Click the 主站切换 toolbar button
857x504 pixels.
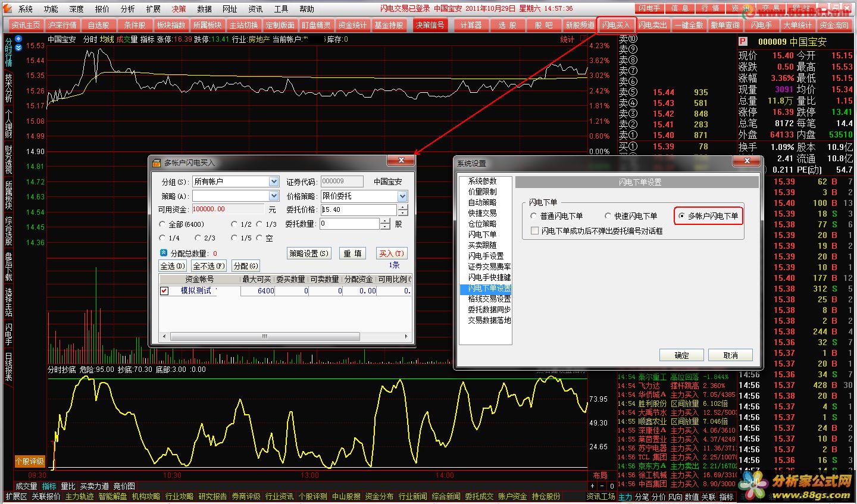click(244, 25)
